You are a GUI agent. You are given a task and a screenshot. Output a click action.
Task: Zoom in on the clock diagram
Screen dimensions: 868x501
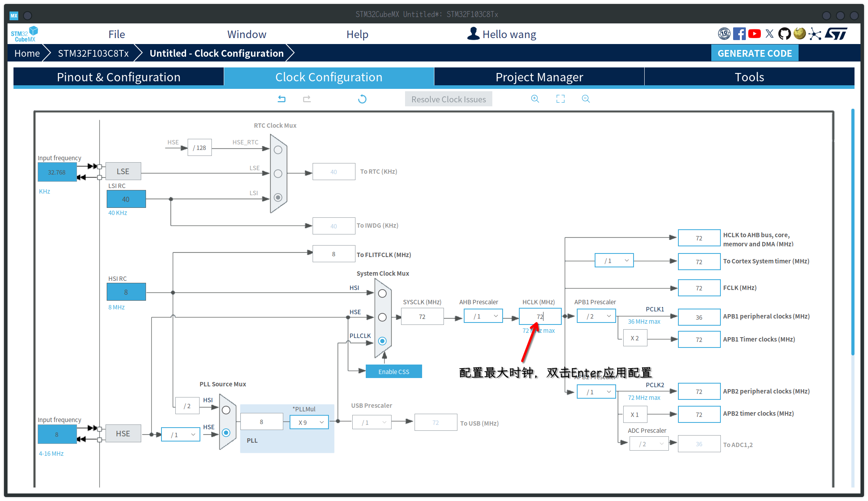coord(535,99)
